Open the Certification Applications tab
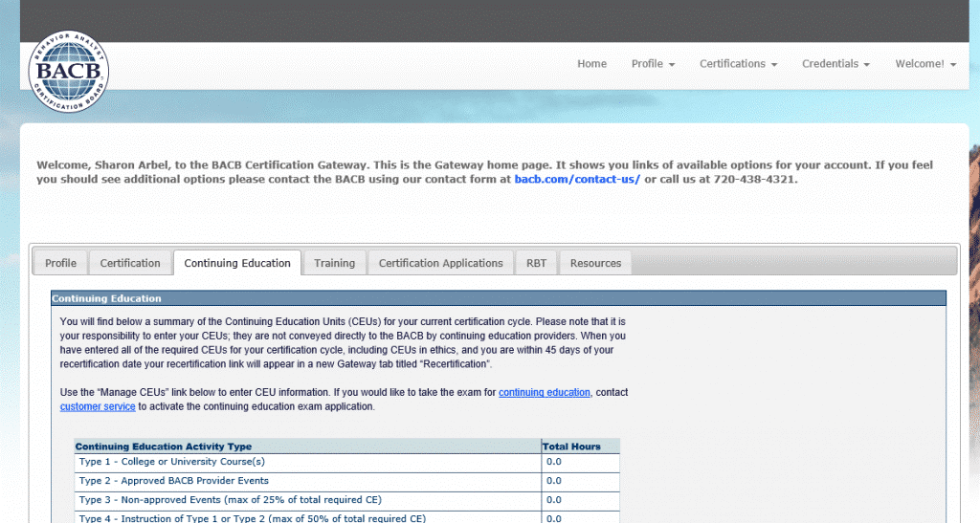Viewport: 980px width, 523px height. pyautogui.click(x=440, y=263)
